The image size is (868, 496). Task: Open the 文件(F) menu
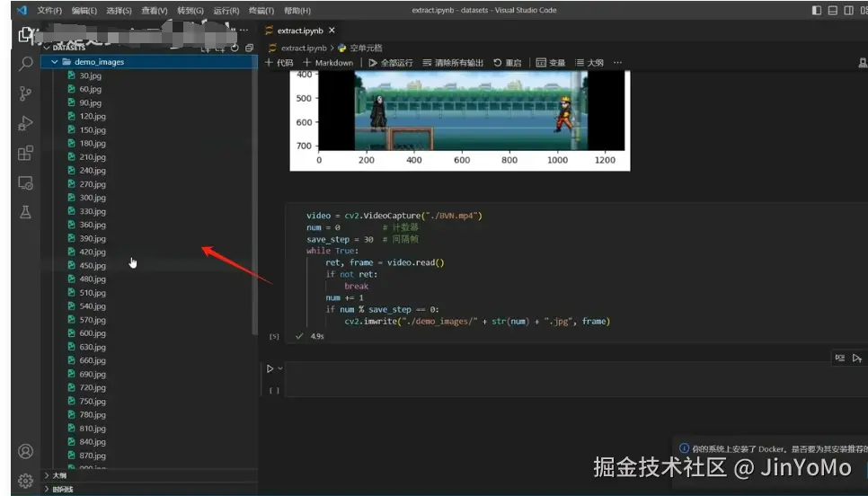[49, 11]
